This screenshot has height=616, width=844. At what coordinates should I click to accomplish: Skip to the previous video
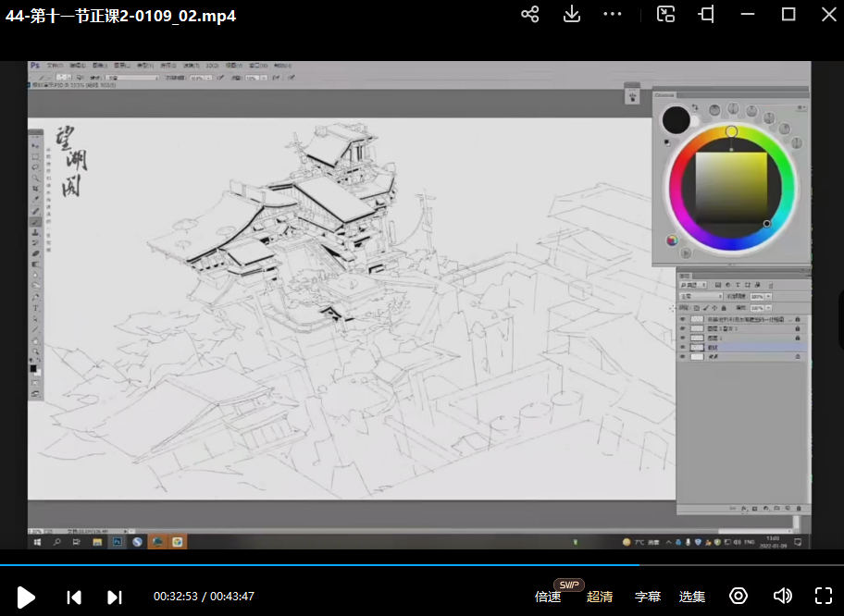74,597
